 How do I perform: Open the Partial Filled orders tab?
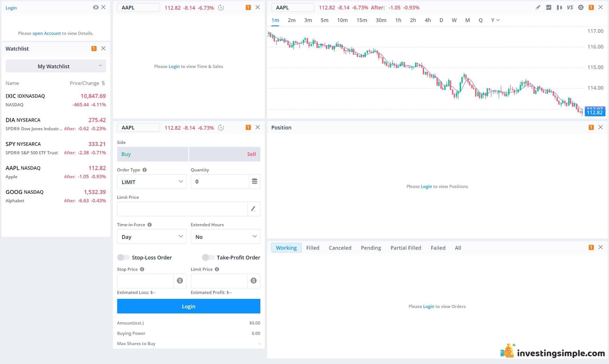pyautogui.click(x=406, y=248)
